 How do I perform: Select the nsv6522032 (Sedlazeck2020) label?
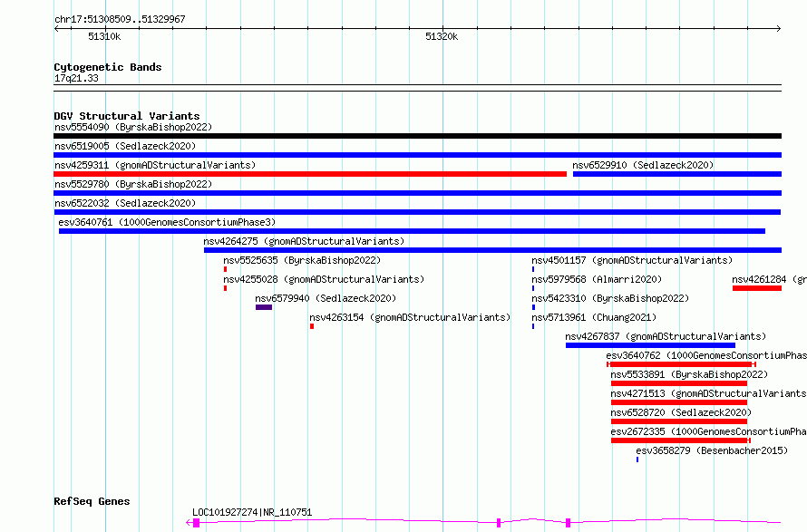(x=125, y=203)
